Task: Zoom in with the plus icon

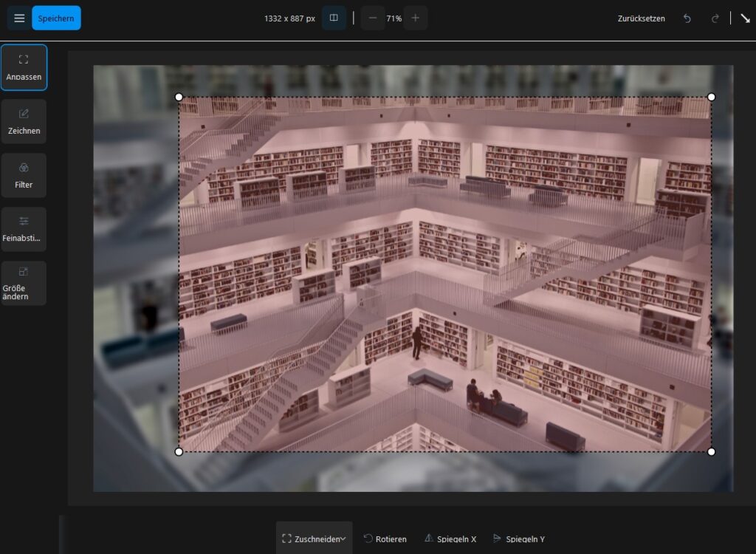Action: tap(415, 18)
